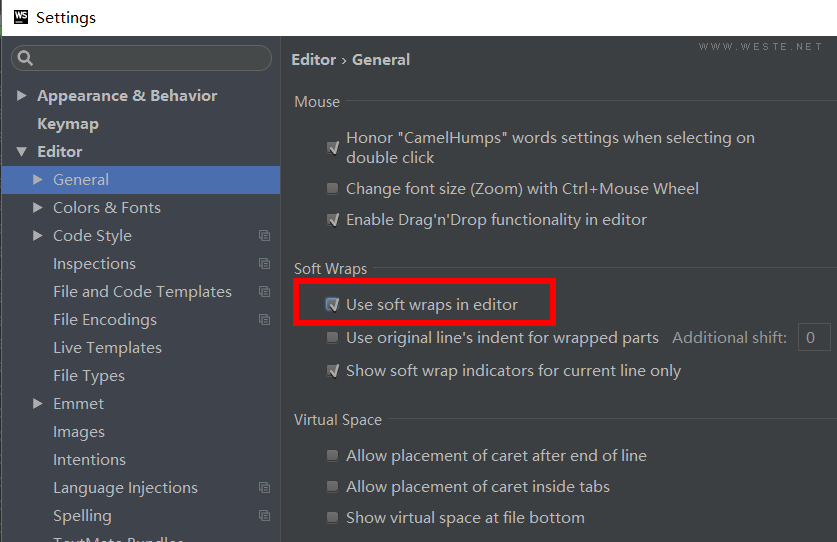Click the search magnifier icon
This screenshot has height=542, width=837.
tap(26, 59)
